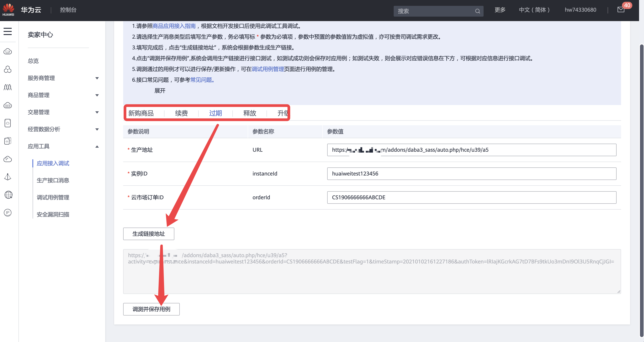644x342 pixels.
Task: Focus the orderId input field
Action: (471, 197)
